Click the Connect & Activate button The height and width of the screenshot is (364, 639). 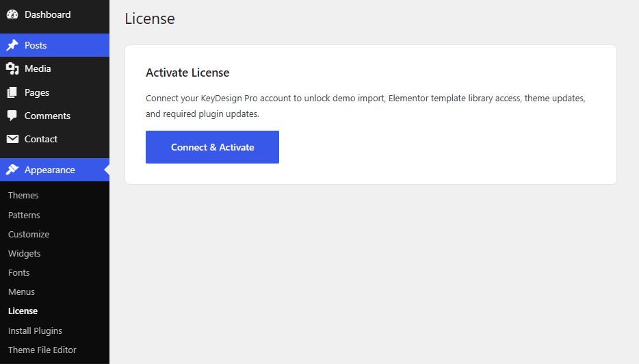point(212,147)
